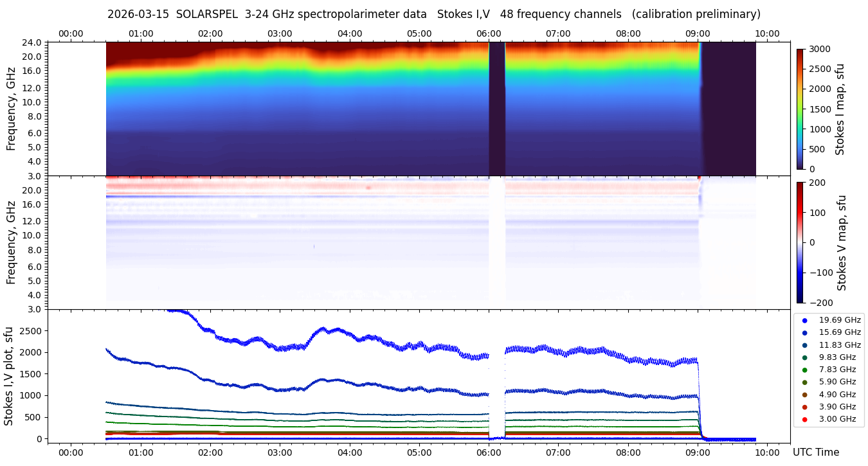Click the 24.0 tick on the frequency axis
The width and height of the screenshot is (868, 466).
(x=33, y=42)
